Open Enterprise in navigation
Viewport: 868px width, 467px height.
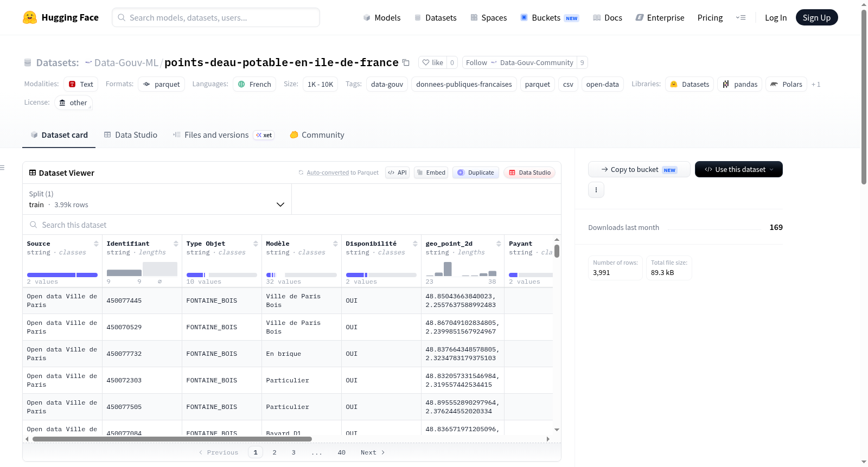tap(660, 17)
